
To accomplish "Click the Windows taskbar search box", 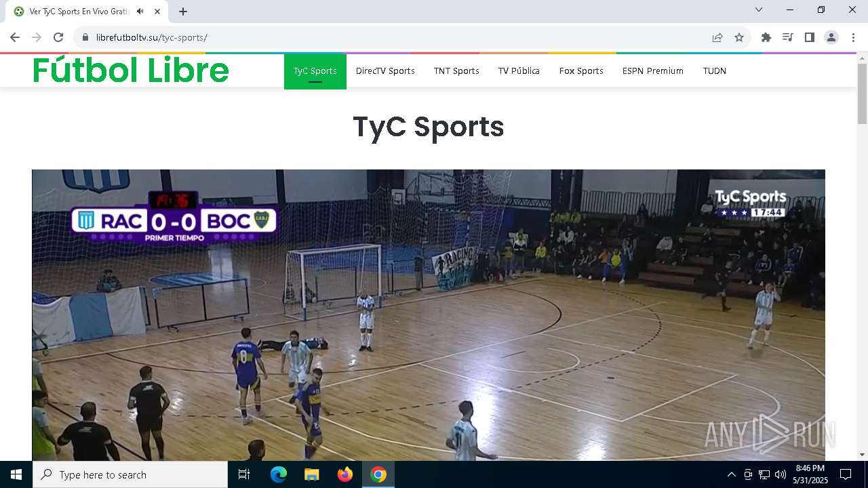I will [x=130, y=474].
